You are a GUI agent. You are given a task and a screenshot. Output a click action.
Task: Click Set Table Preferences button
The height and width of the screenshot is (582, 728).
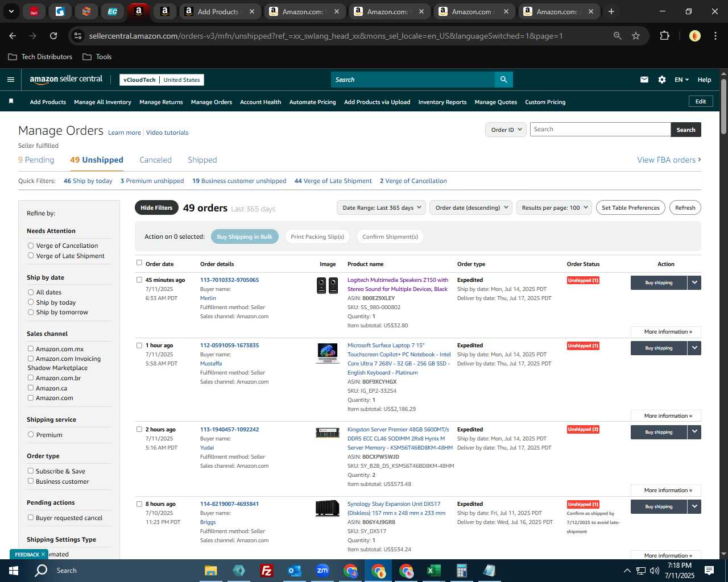coord(630,207)
